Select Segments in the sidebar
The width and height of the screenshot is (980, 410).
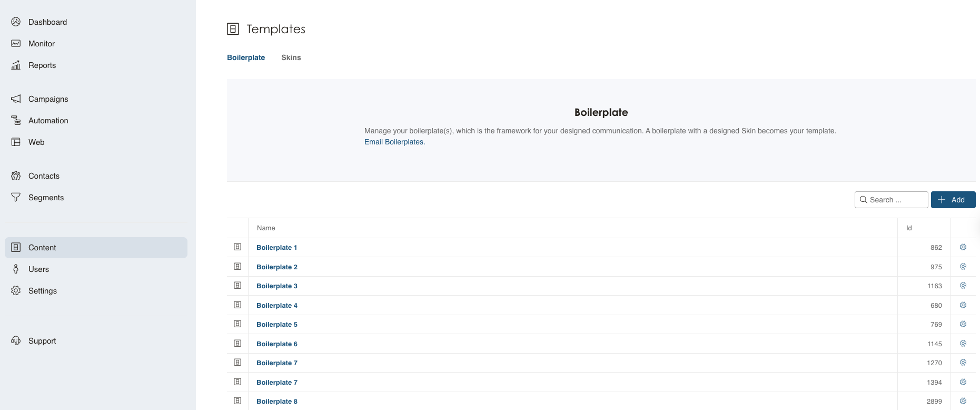[46, 198]
